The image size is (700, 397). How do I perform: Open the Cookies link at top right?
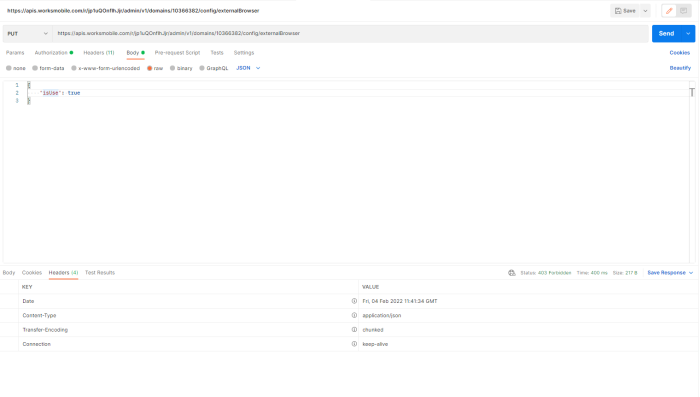point(679,53)
